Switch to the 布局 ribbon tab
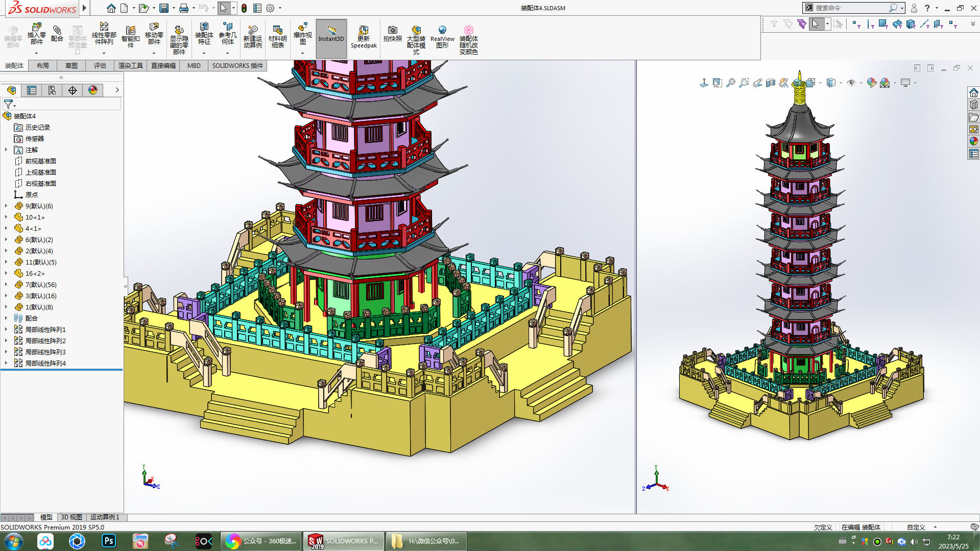Viewport: 980px width, 551px height. pos(43,65)
